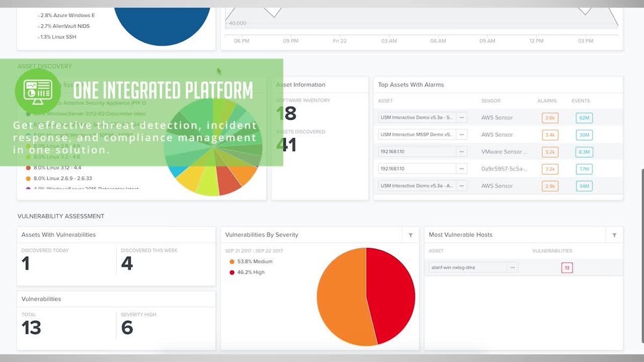
Task: Click the Discovered Today count 1
Action: click(25, 264)
